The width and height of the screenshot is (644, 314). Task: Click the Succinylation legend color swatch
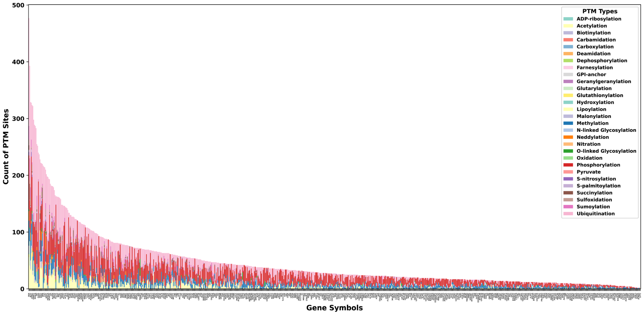pyautogui.click(x=568, y=193)
